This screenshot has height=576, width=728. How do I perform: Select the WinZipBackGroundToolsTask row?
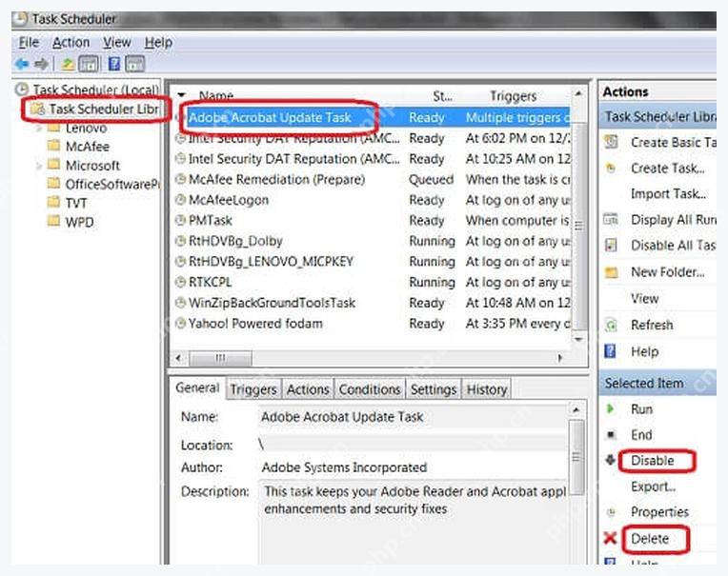(x=372, y=303)
